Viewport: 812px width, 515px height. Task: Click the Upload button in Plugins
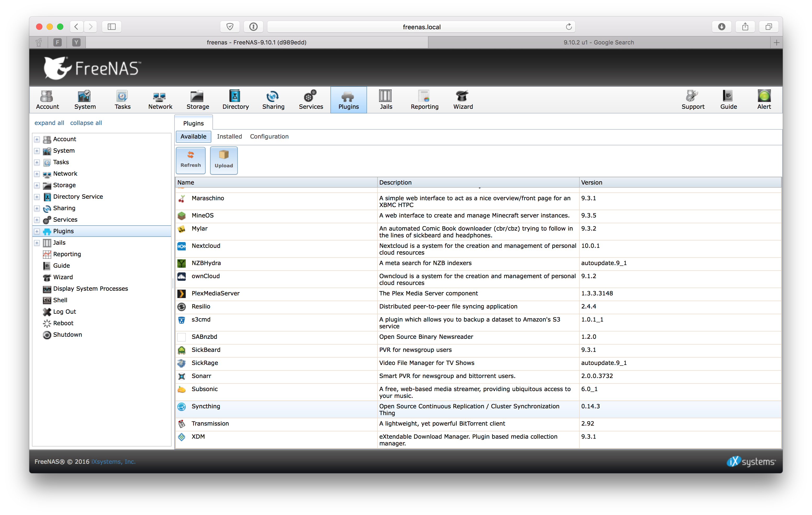tap(224, 160)
